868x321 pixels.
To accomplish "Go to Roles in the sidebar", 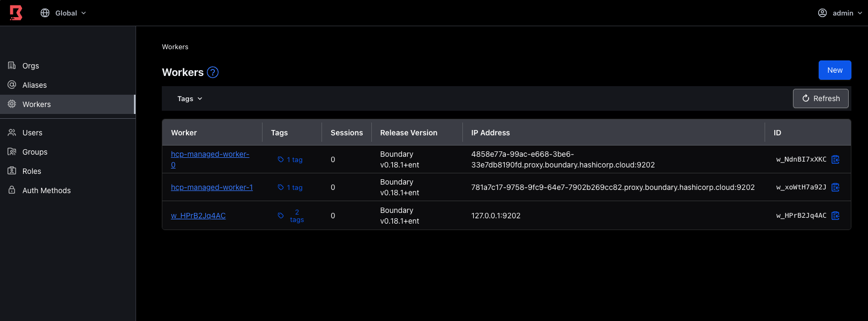I will click(68, 171).
